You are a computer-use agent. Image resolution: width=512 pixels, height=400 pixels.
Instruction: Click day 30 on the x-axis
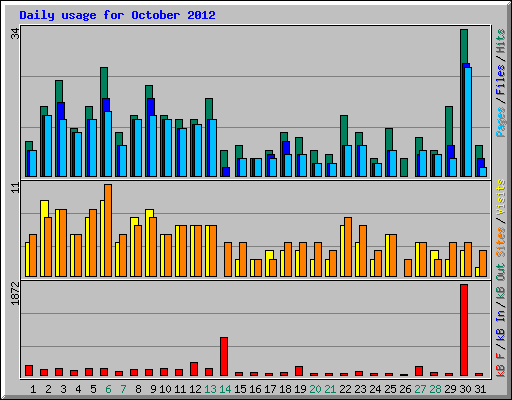point(465,389)
